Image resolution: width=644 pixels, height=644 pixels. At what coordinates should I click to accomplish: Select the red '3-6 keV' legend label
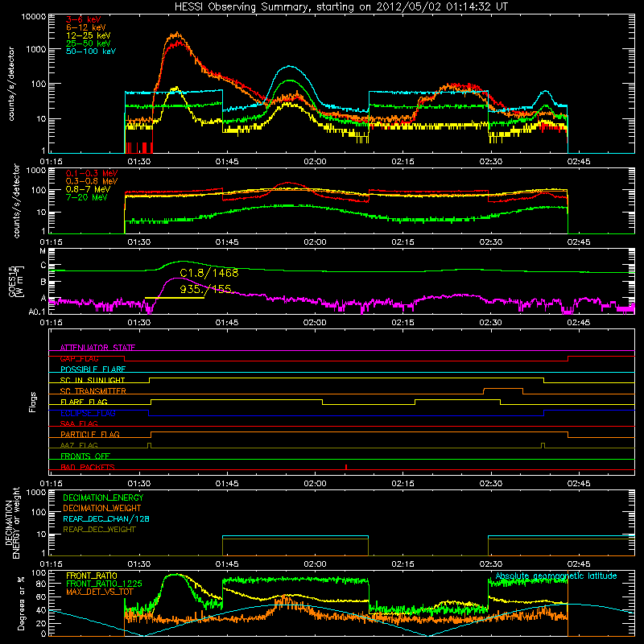[x=83, y=19]
